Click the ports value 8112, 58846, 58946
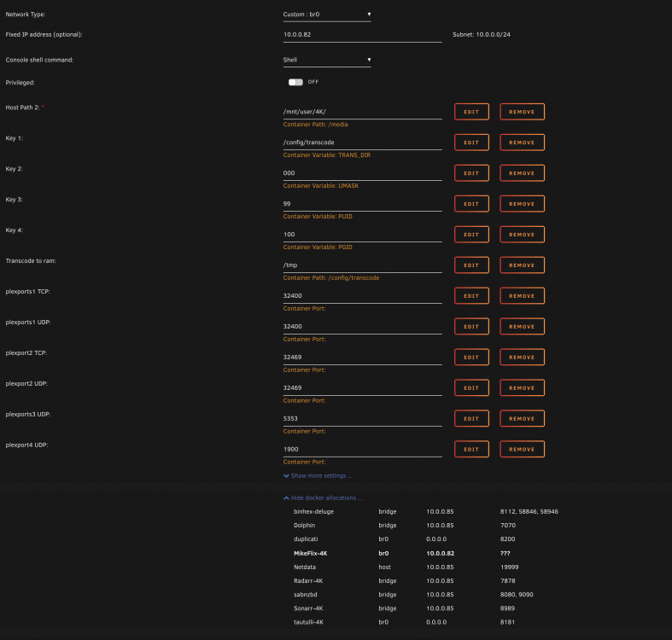672x640 pixels. pos(529,512)
